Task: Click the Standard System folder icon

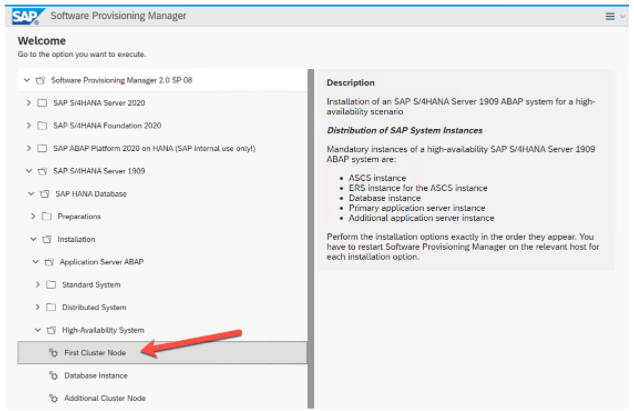Action: click(52, 285)
